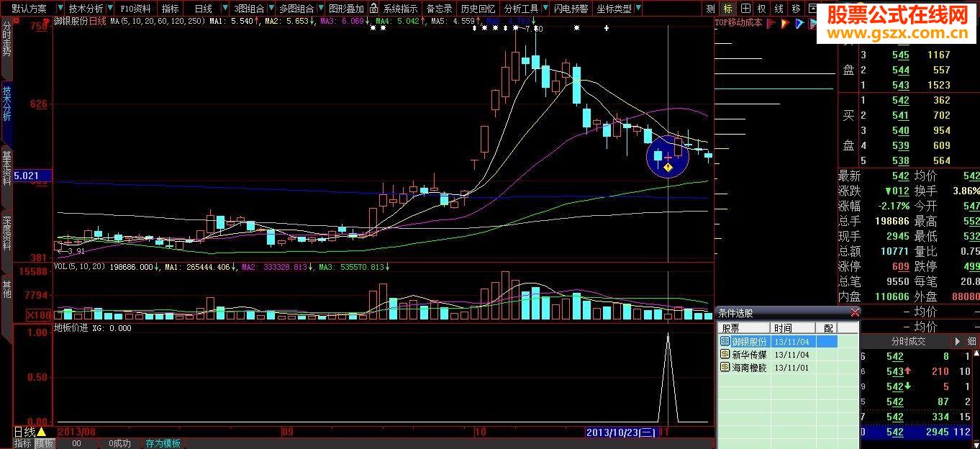Click the yellow diamond signal marker
This screenshot has height=449, width=980.
[x=668, y=168]
